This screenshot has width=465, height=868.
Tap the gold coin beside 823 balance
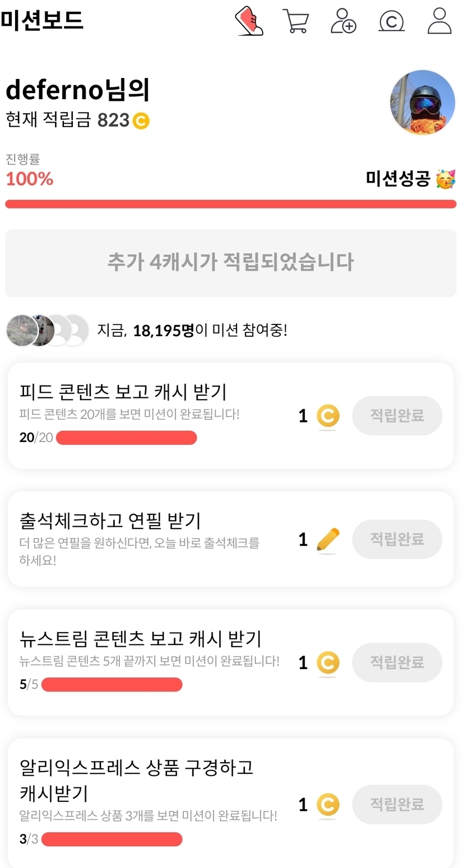pyautogui.click(x=141, y=120)
